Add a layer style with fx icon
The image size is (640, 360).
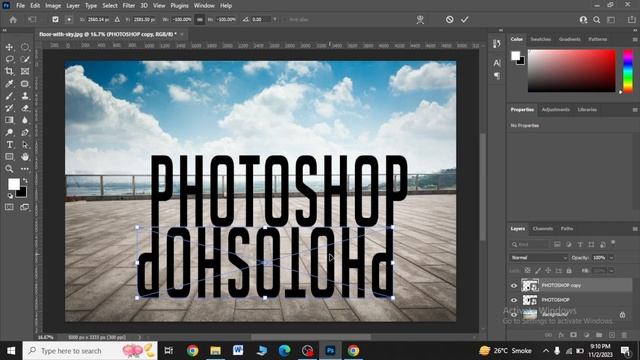tap(561, 335)
